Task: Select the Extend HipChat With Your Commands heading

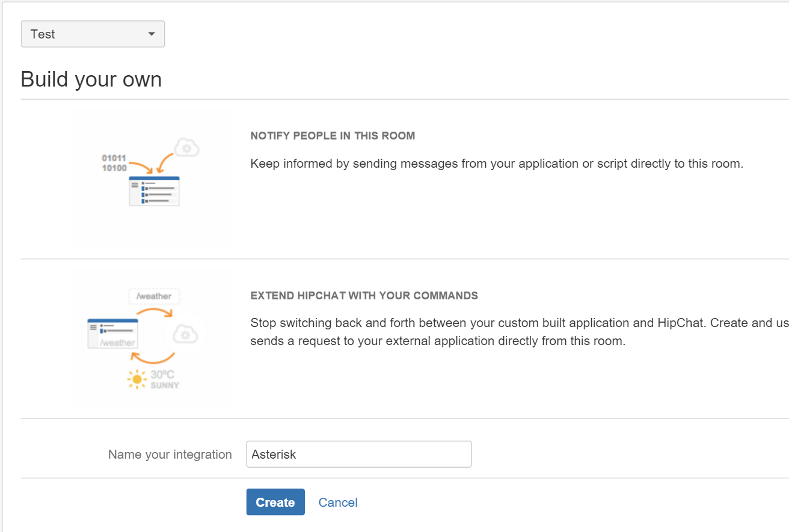Action: click(364, 296)
